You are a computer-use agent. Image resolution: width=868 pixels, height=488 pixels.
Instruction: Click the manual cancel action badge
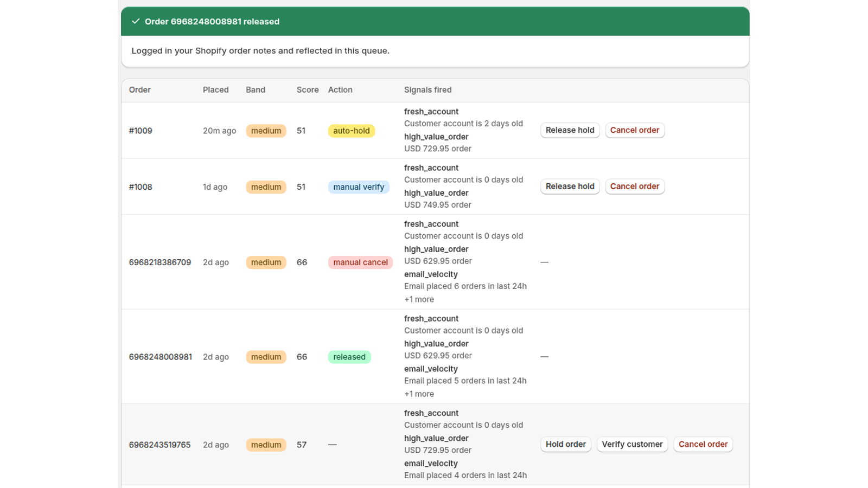[360, 262]
